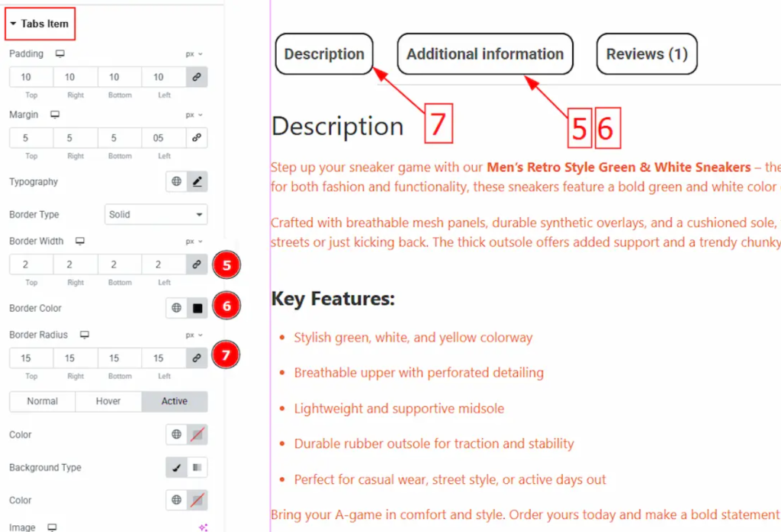Image resolution: width=781 pixels, height=532 pixels.
Task: Toggle the Margin link values icon
Action: [x=197, y=138]
